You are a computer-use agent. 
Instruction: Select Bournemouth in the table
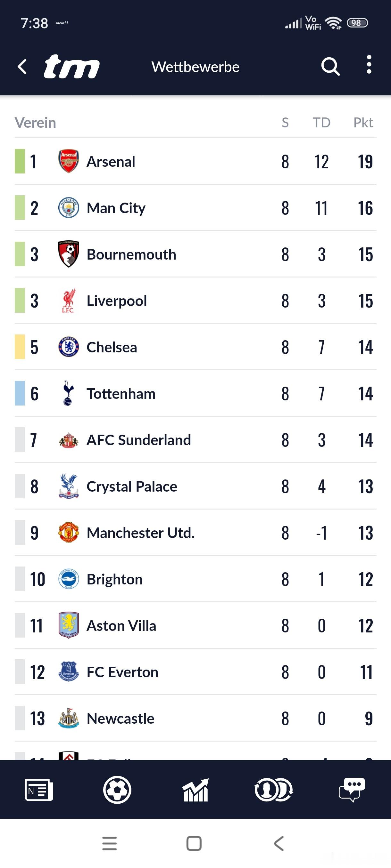[131, 254]
